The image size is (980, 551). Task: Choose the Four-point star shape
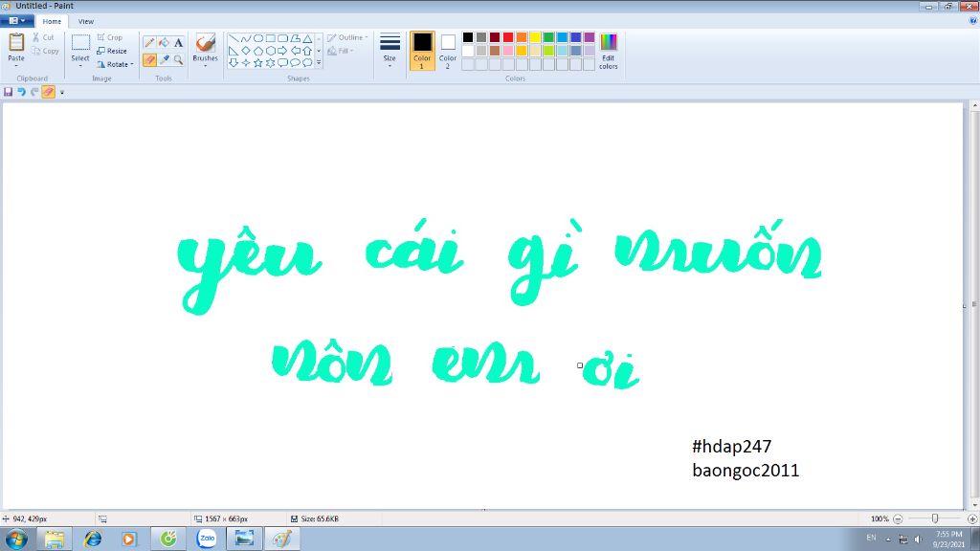(246, 62)
